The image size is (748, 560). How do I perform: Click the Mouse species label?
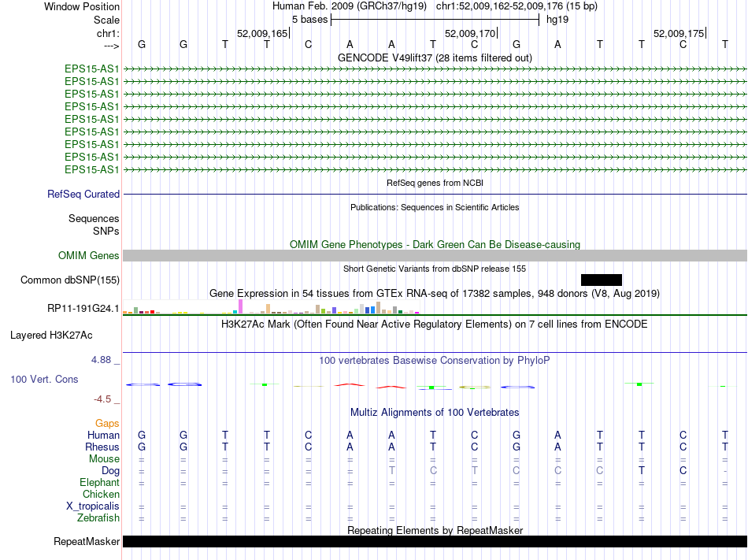click(x=104, y=459)
